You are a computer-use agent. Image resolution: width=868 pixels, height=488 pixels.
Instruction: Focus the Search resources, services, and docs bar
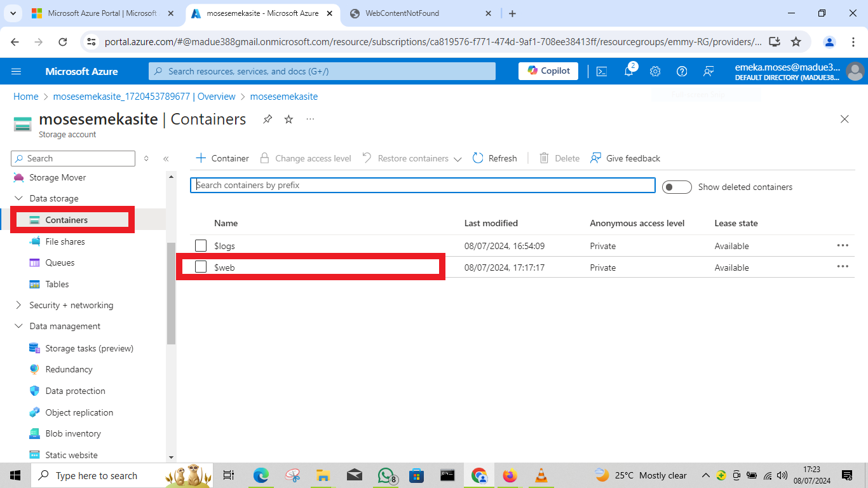coord(322,71)
